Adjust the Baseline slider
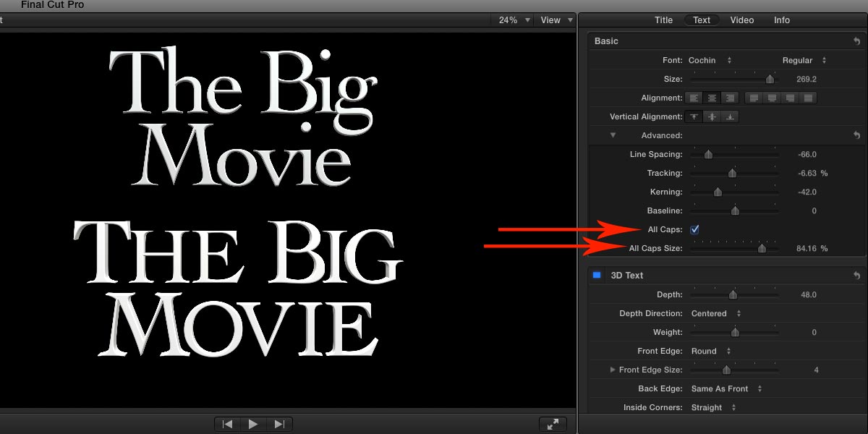This screenshot has width=868, height=434. (x=734, y=210)
